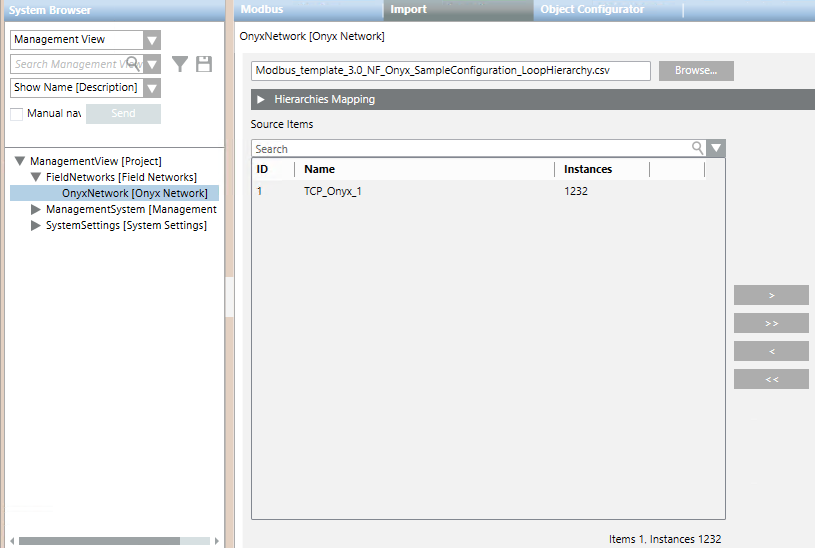Collapse the FieldNetworks tree node
The image size is (815, 548).
coord(35,177)
